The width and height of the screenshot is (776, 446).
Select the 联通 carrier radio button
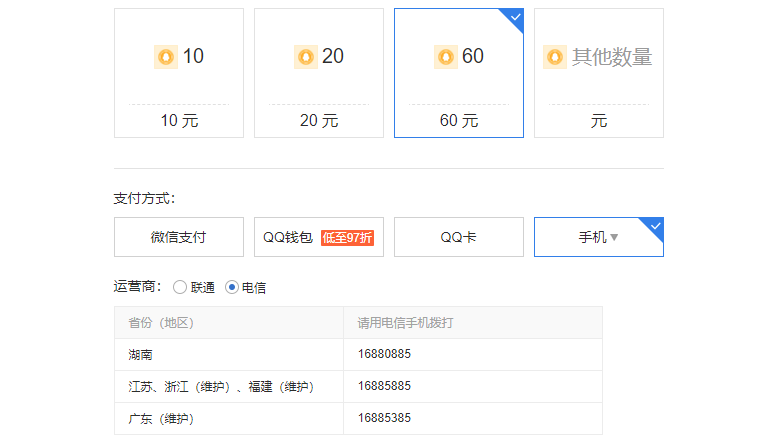pos(180,287)
